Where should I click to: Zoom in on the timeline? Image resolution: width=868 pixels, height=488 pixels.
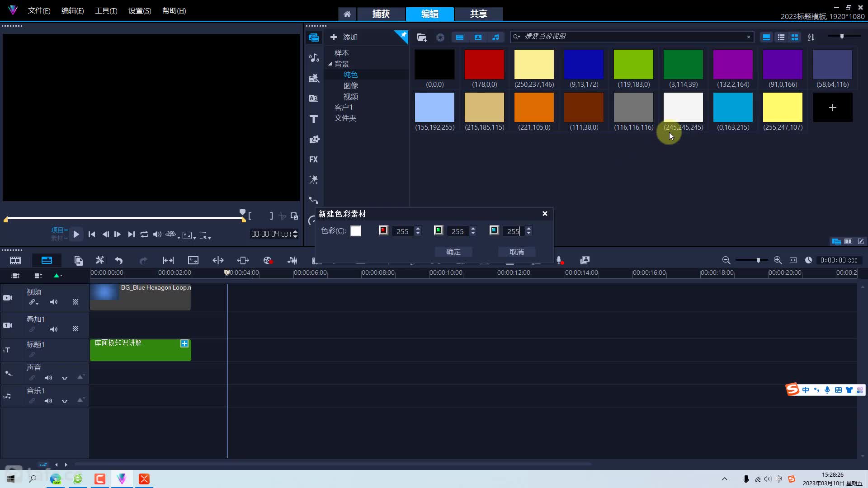[778, 260]
